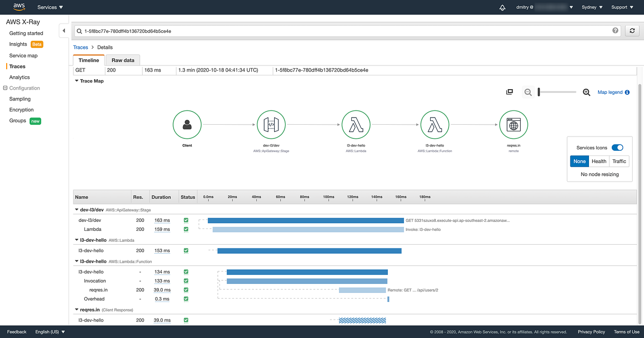Turn off the Services Icons toggle

616,147
